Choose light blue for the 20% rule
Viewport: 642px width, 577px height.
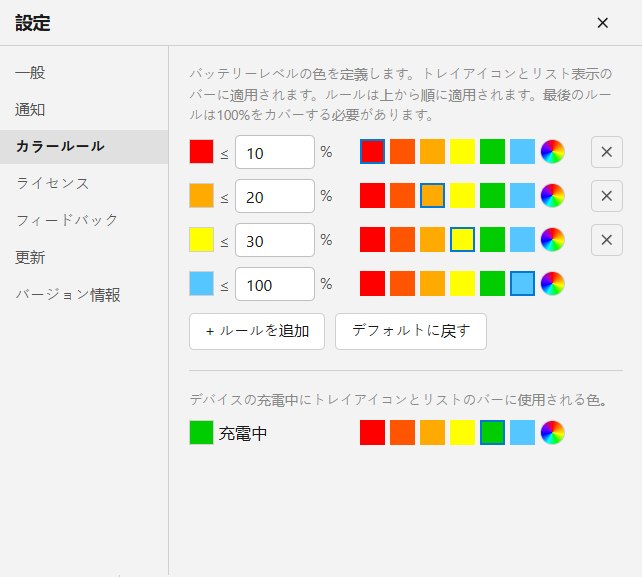point(522,195)
